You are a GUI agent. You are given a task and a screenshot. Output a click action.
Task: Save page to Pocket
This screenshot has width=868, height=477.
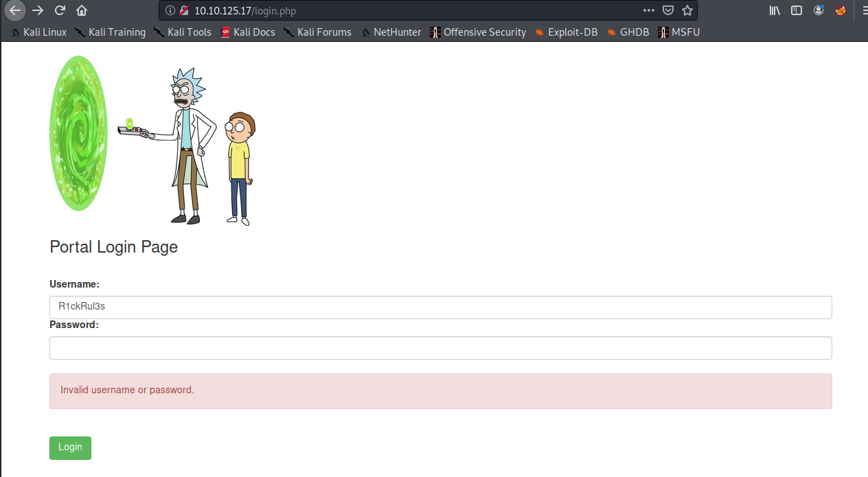[x=668, y=10]
